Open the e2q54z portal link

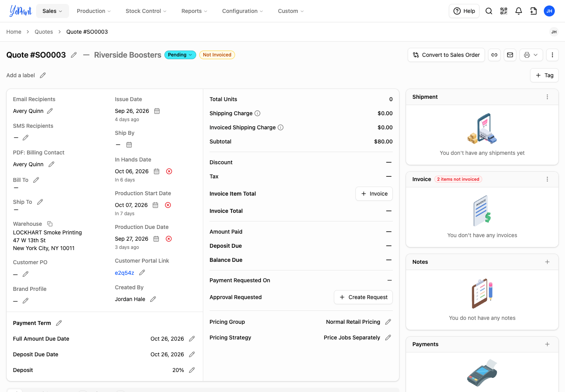124,273
